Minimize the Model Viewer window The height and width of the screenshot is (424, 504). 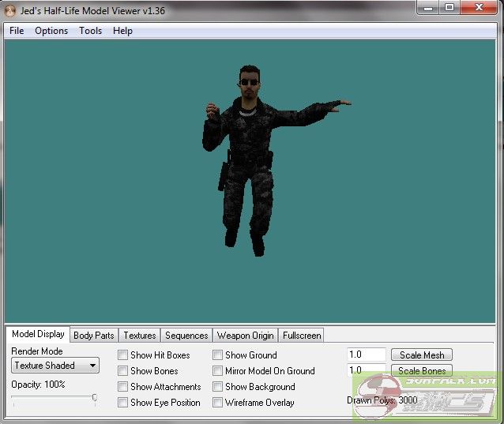pos(428,8)
